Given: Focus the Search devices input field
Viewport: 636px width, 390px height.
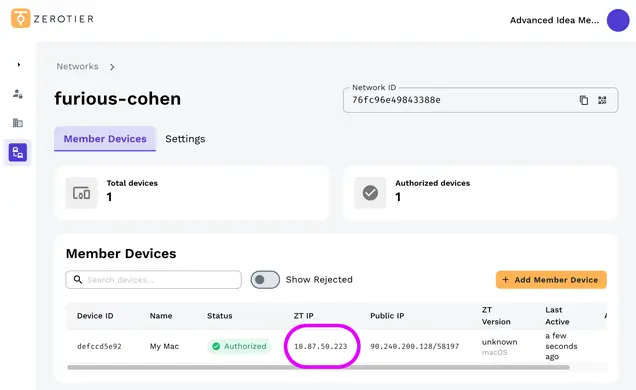Looking at the screenshot, I should (153, 280).
